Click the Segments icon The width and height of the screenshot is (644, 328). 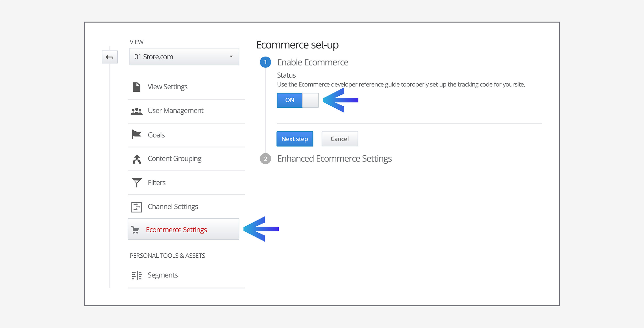point(137,275)
